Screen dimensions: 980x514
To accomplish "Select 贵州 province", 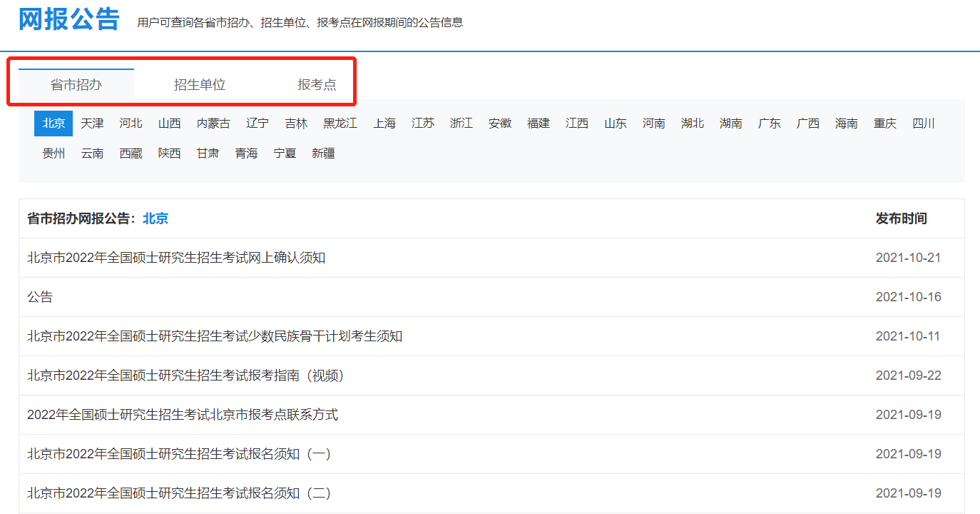I will coord(53,153).
